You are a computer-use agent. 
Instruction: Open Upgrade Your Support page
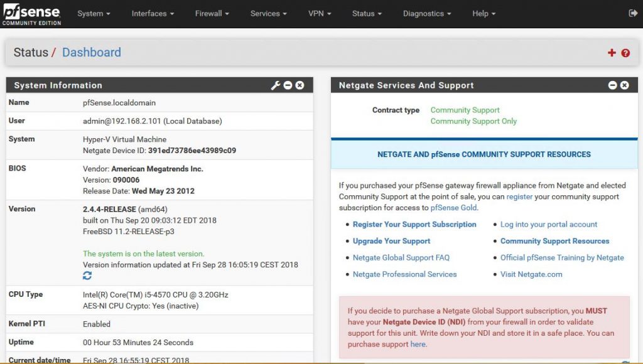pyautogui.click(x=392, y=241)
